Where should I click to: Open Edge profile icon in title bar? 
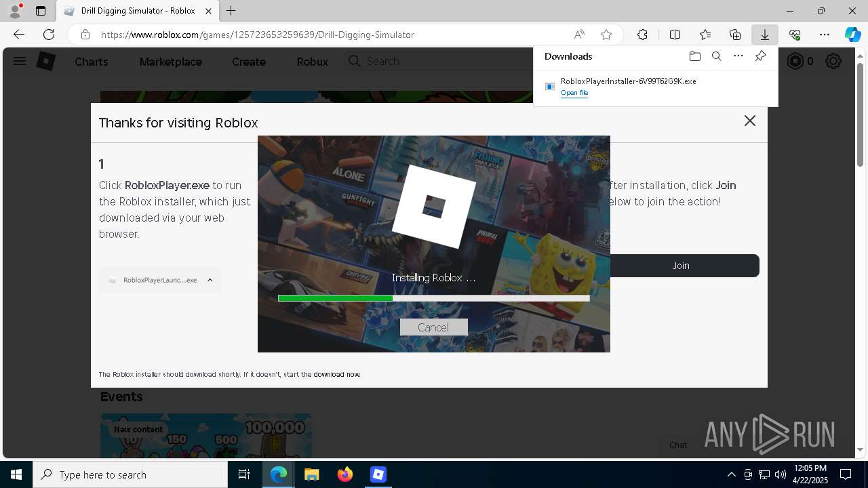pos(15,11)
